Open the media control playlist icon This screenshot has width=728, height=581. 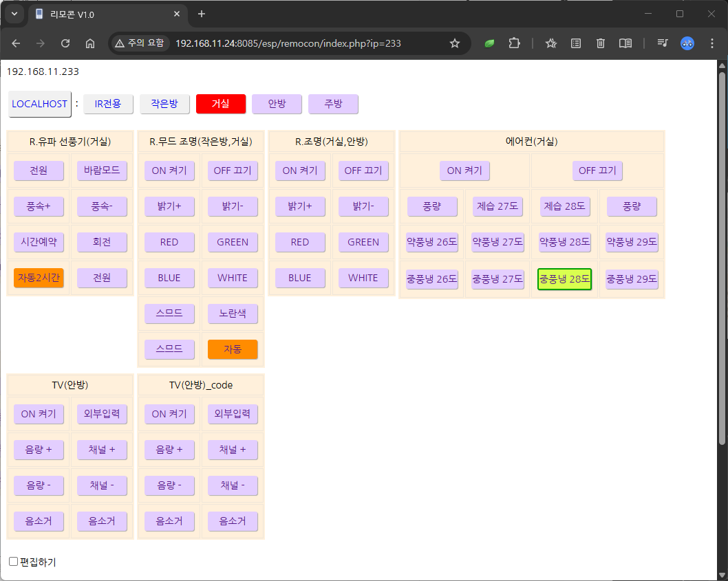pyautogui.click(x=662, y=43)
